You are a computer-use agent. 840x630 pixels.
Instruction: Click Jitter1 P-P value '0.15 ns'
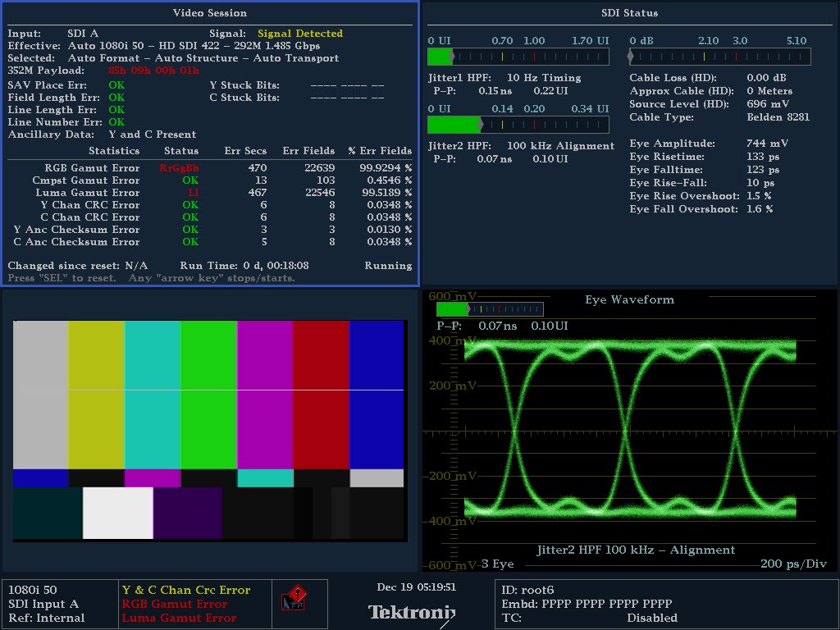495,91
